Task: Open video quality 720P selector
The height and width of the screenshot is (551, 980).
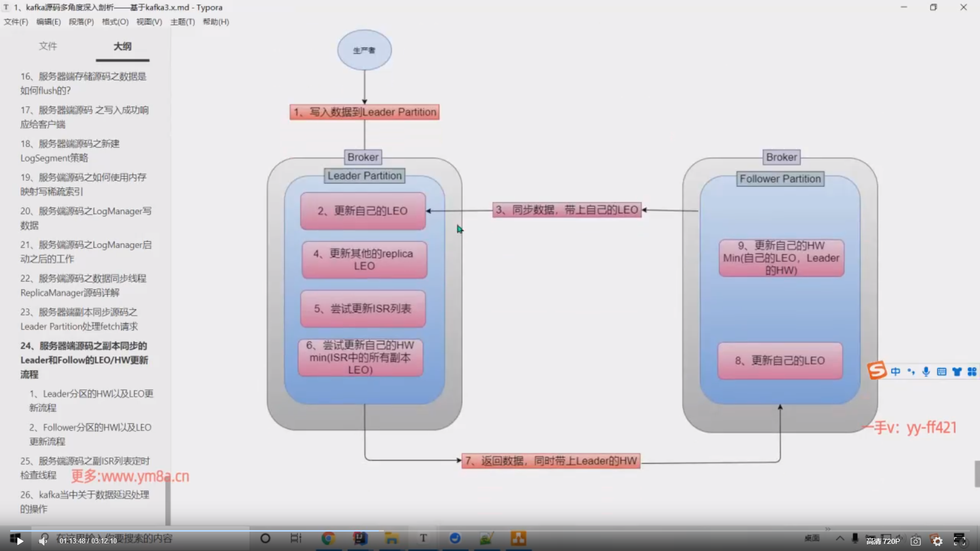Action: pos(883,541)
